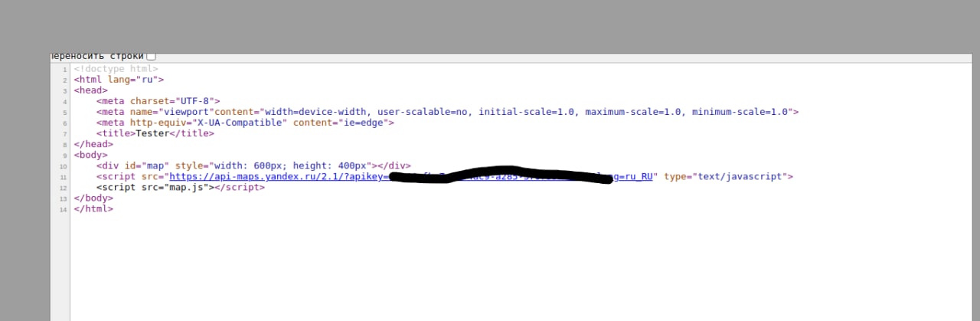The height and width of the screenshot is (321, 980).
Task: Toggle the line wrap checkbox
Action: tap(151, 56)
